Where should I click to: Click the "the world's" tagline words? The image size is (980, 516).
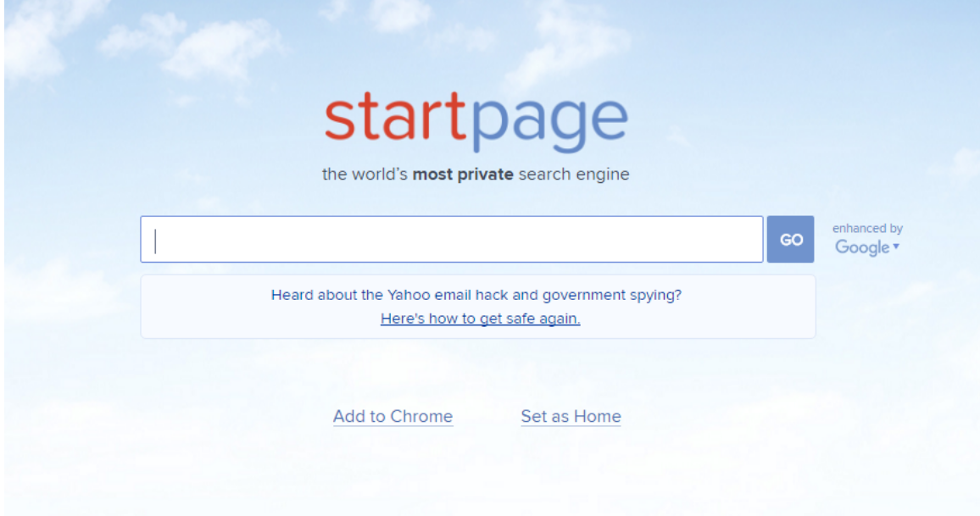[365, 174]
